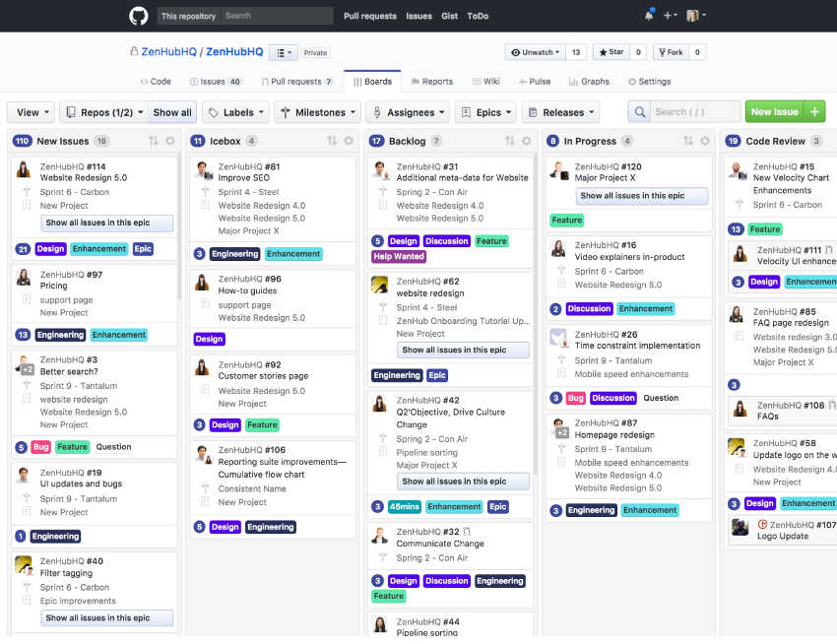837x644 pixels.
Task: Click the pink Bug label on Better search card
Action: coord(40,447)
